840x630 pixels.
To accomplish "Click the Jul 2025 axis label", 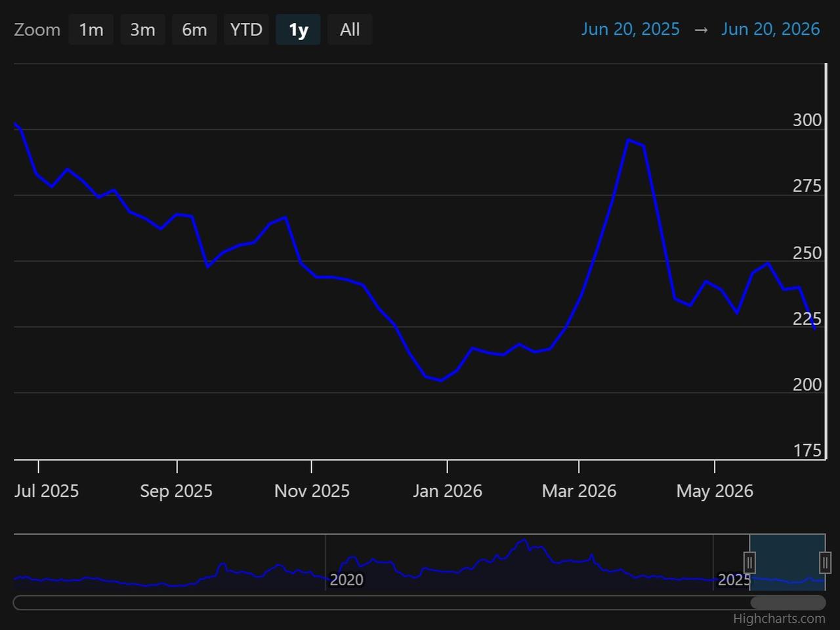I will tap(46, 491).
